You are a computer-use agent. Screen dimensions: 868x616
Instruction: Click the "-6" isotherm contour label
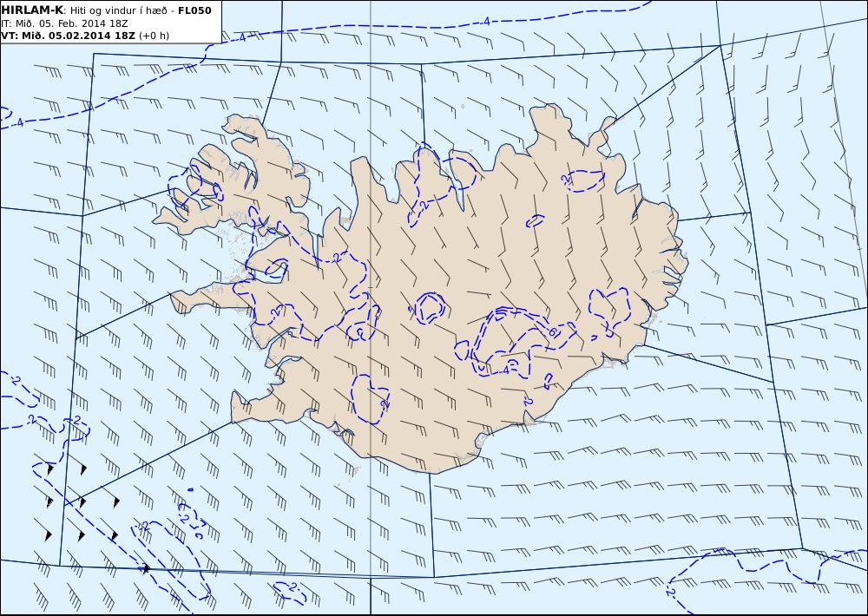pos(551,332)
